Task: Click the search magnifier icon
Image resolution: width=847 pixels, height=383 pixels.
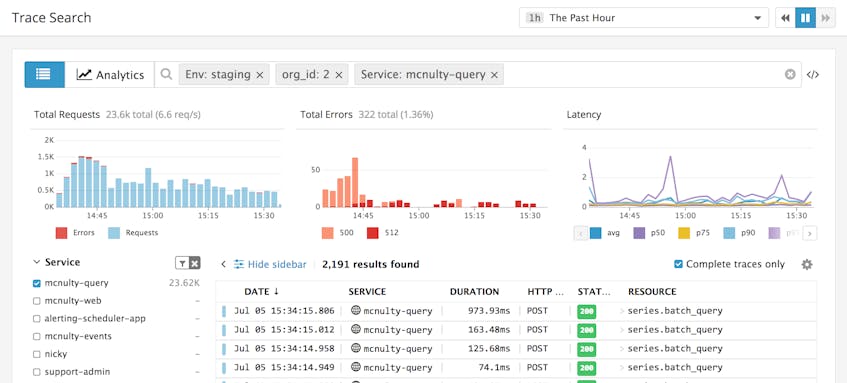Action: tap(167, 74)
